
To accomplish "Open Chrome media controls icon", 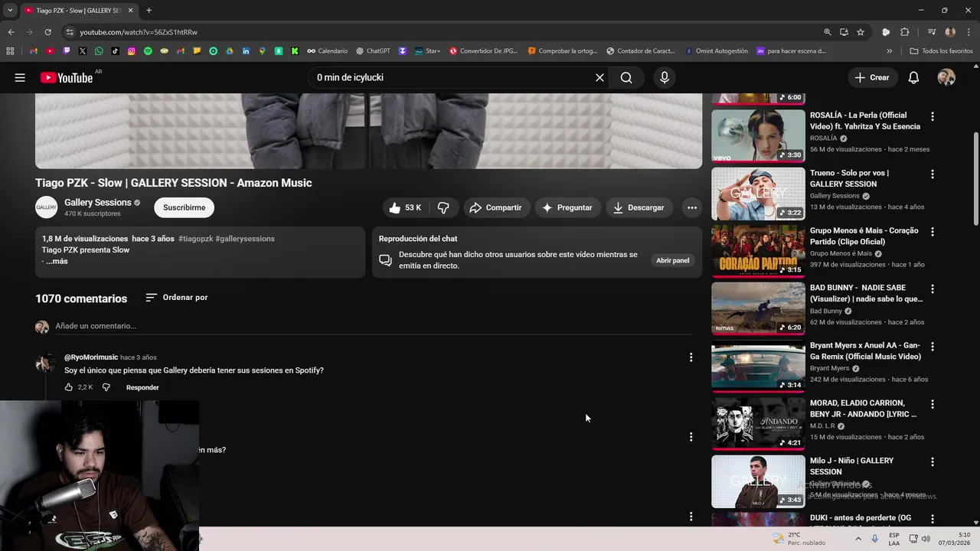I will [x=932, y=32].
